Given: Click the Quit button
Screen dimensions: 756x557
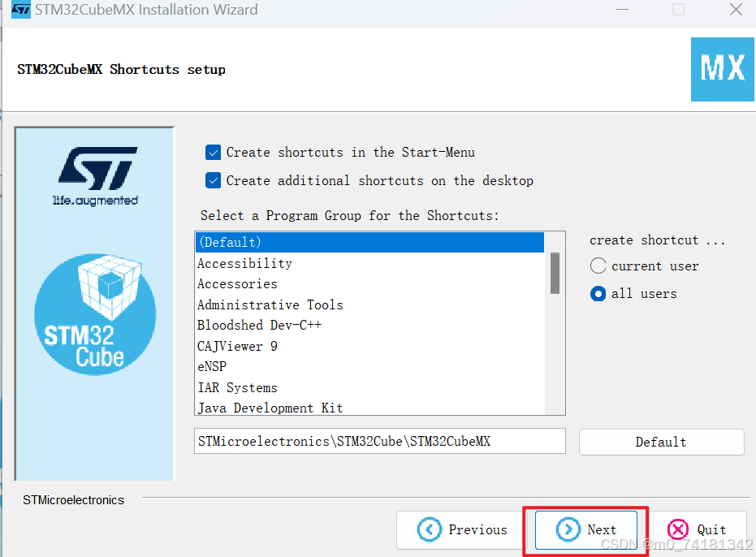Looking at the screenshot, I should tap(696, 529).
